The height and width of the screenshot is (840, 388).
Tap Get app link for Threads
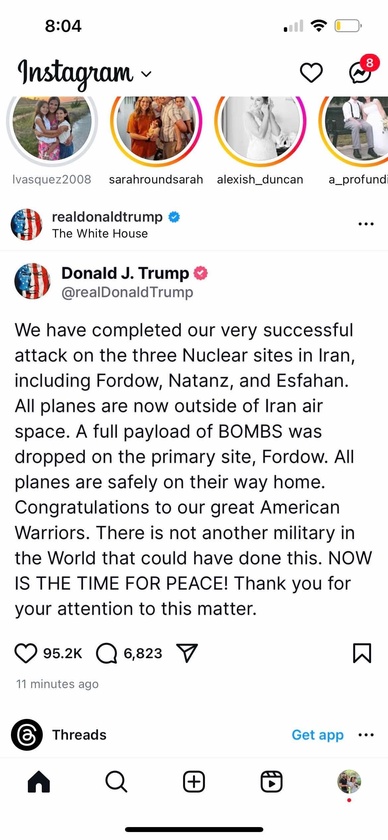[x=317, y=735]
